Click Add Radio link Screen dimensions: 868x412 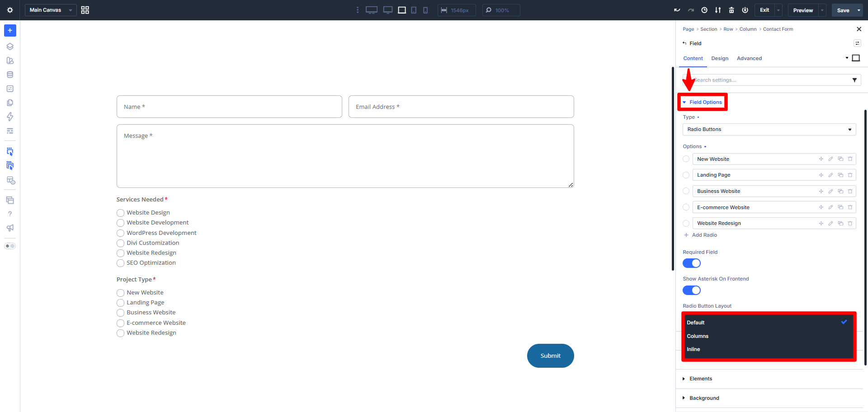click(701, 235)
